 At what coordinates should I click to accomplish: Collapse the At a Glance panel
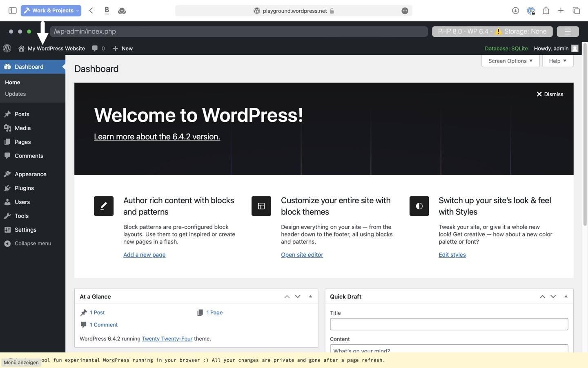tap(310, 296)
